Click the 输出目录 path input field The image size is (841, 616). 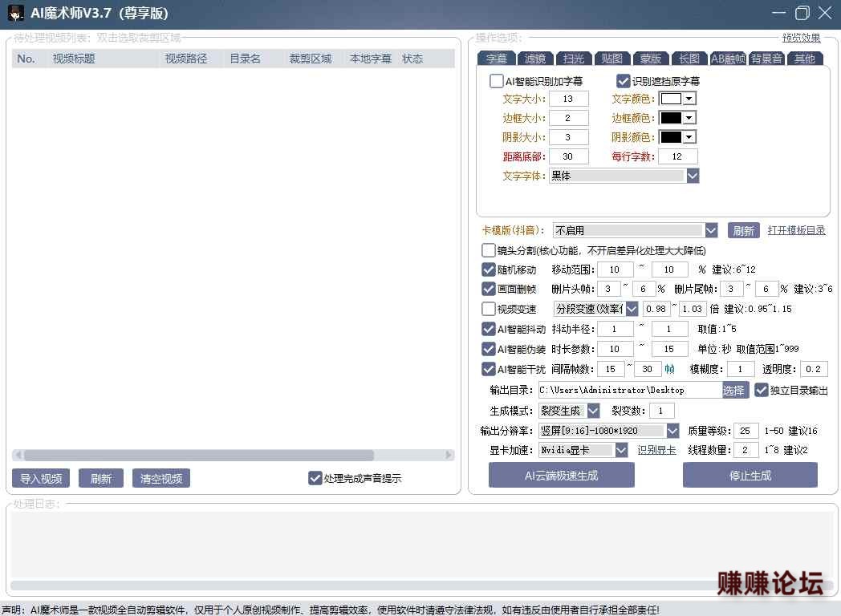(629, 390)
